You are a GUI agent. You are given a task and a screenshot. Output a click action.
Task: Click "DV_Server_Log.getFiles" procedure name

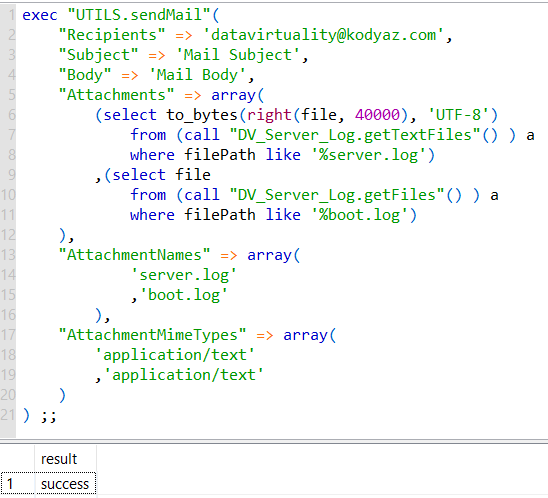[337, 195]
